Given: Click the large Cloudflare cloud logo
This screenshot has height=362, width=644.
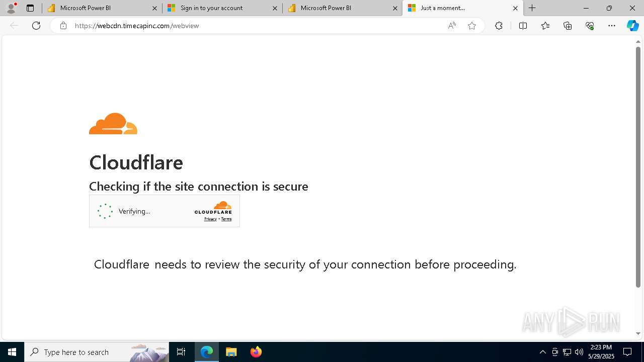Looking at the screenshot, I should point(113,124).
